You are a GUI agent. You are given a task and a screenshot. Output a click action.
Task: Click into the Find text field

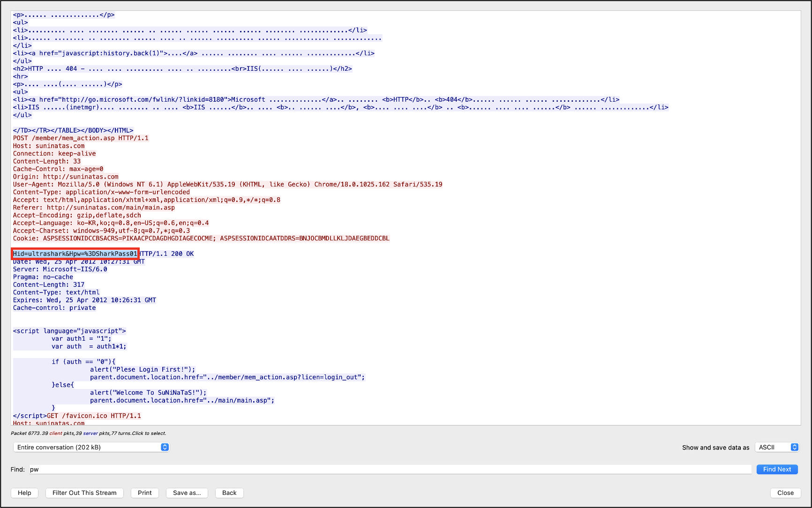(x=391, y=469)
